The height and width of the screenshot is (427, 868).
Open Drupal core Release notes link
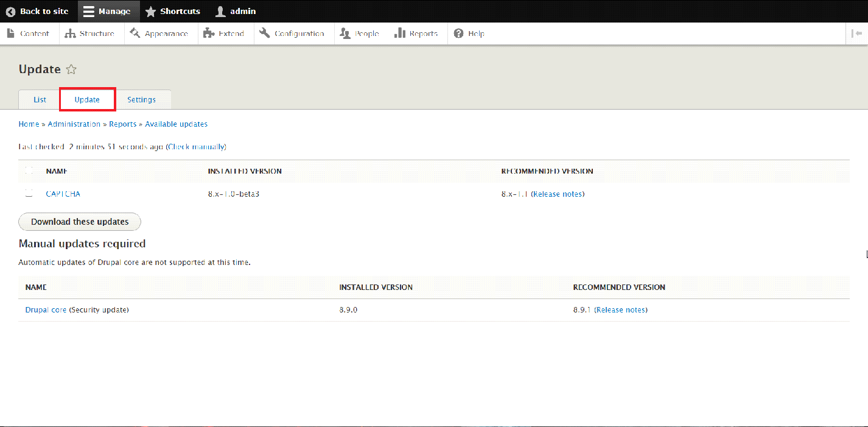(x=620, y=310)
